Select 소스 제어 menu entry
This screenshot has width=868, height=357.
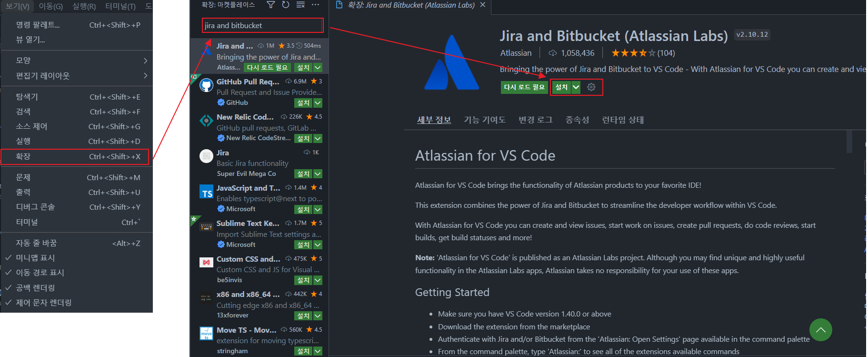click(x=77, y=126)
